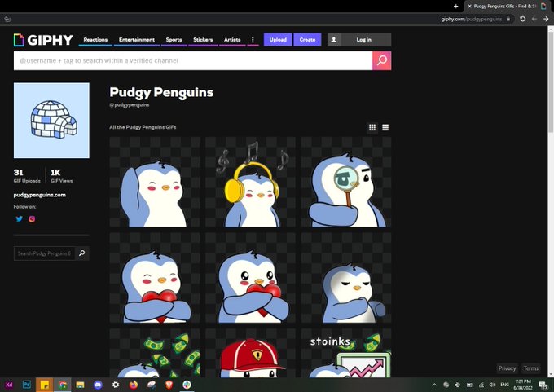
Task: Select the Pudgy Penguins GIFs browser tab
Action: (505, 6)
